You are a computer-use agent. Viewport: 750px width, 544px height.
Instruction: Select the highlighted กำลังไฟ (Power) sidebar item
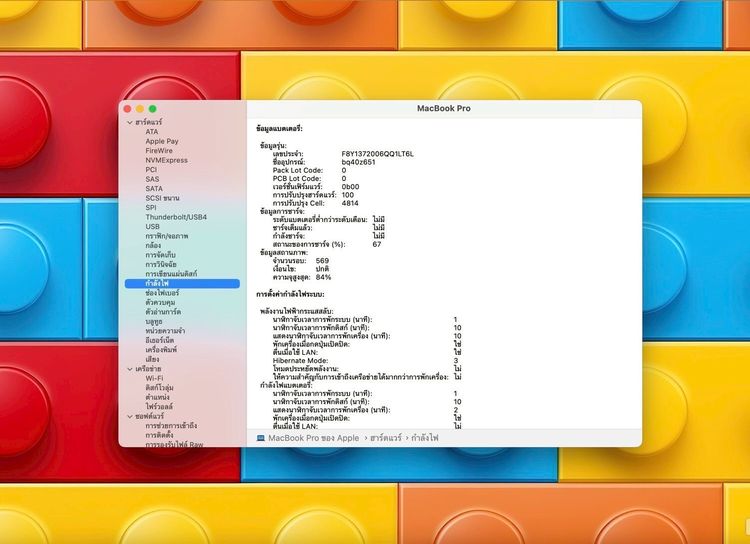(x=157, y=284)
